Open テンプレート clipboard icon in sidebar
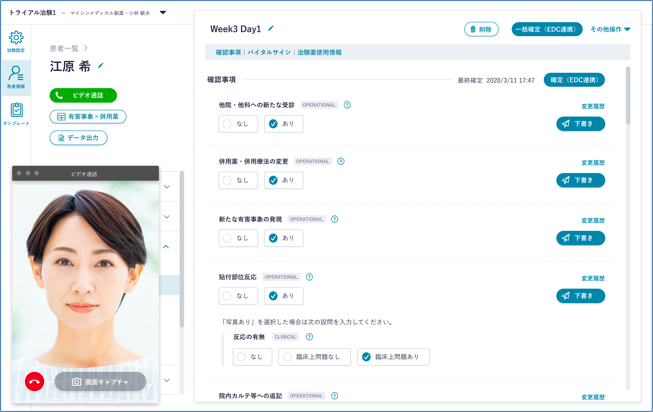 coord(16,113)
